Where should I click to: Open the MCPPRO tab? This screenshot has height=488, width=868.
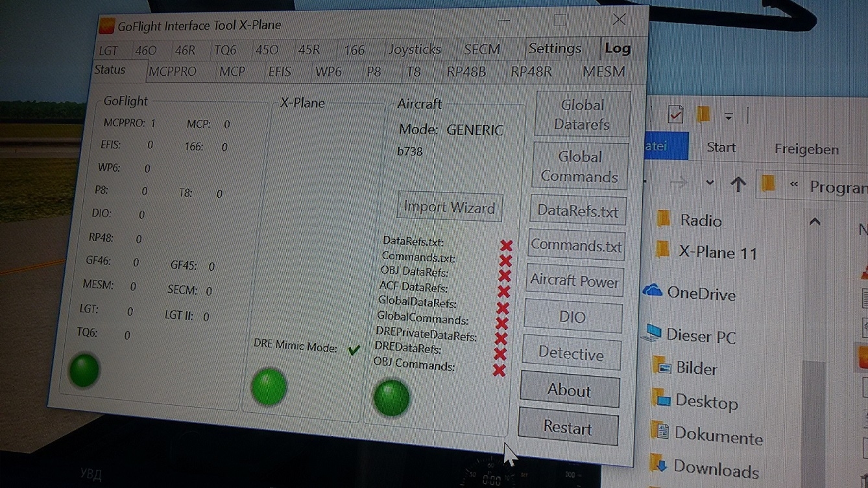172,72
